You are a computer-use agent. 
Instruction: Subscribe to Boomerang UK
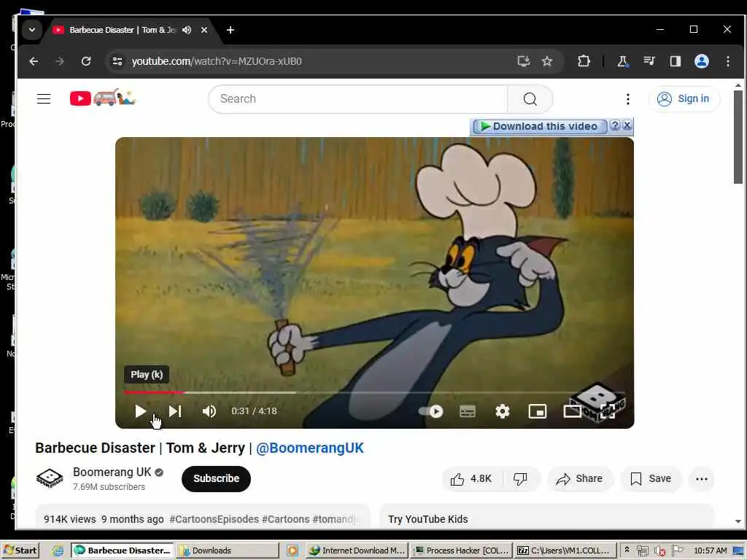point(216,478)
